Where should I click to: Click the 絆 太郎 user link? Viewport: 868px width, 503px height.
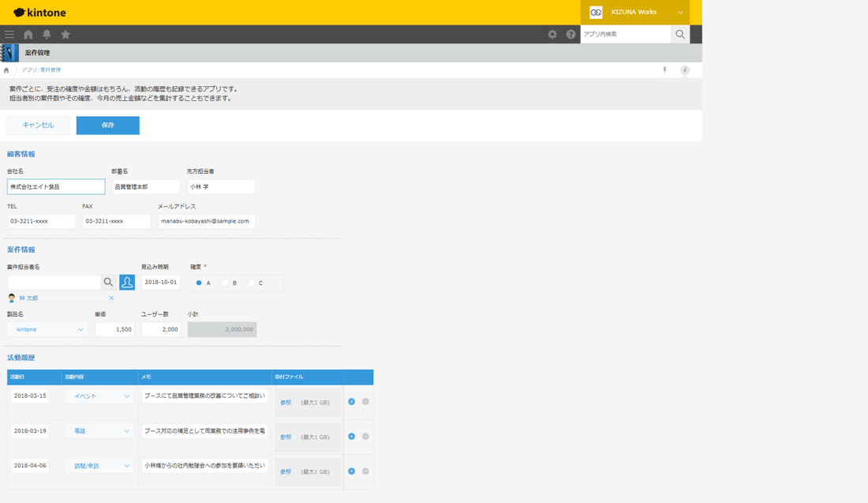(x=28, y=298)
